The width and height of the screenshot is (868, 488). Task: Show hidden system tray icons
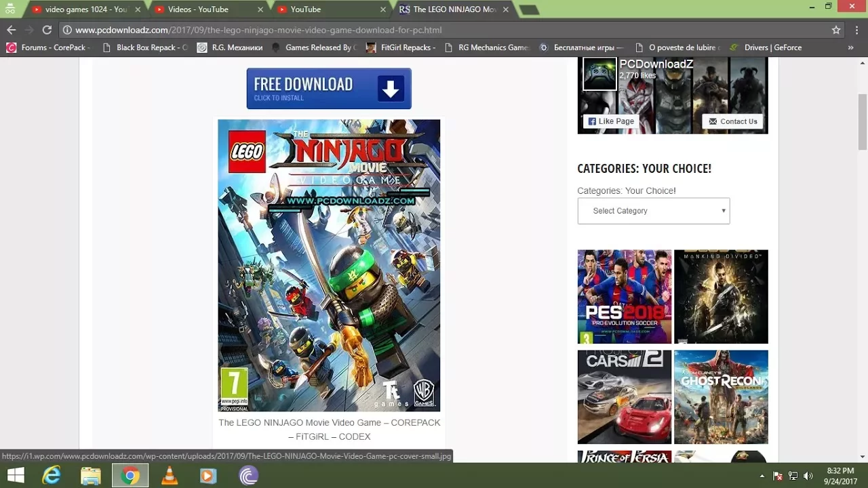762,476
